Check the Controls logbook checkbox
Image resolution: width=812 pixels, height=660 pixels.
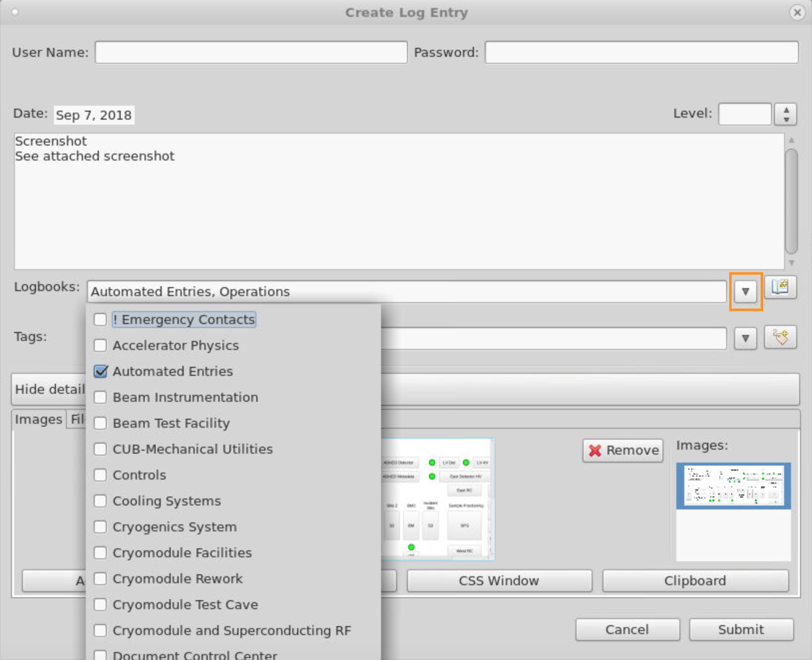coord(100,475)
